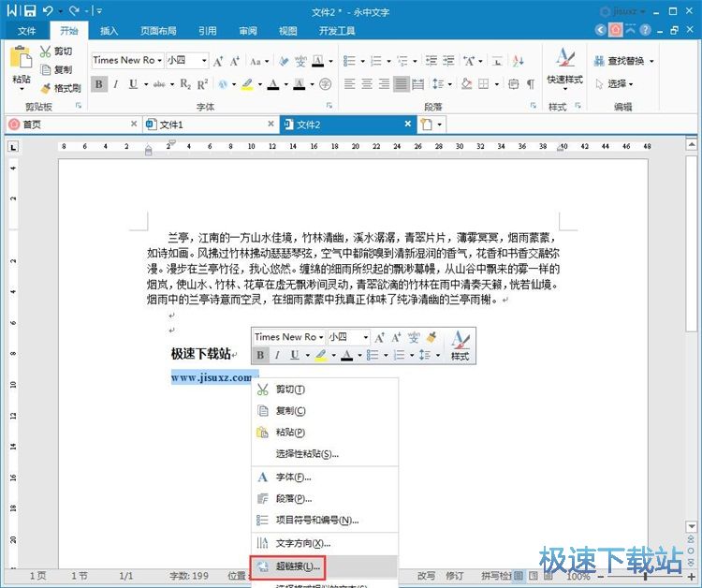
Task: Click 修订 track changes in status bar
Action: point(454,576)
